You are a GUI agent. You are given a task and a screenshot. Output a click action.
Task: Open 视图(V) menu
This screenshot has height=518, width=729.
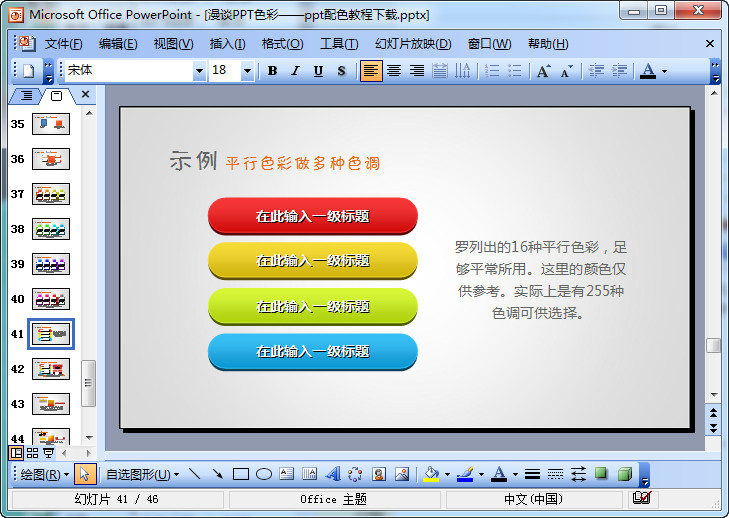coord(173,44)
